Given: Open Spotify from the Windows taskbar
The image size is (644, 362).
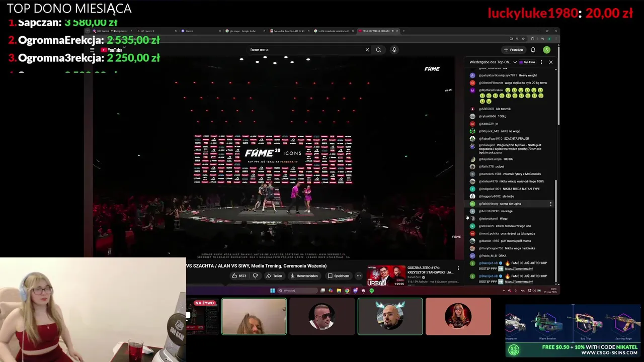Looking at the screenshot, I should [x=372, y=291].
